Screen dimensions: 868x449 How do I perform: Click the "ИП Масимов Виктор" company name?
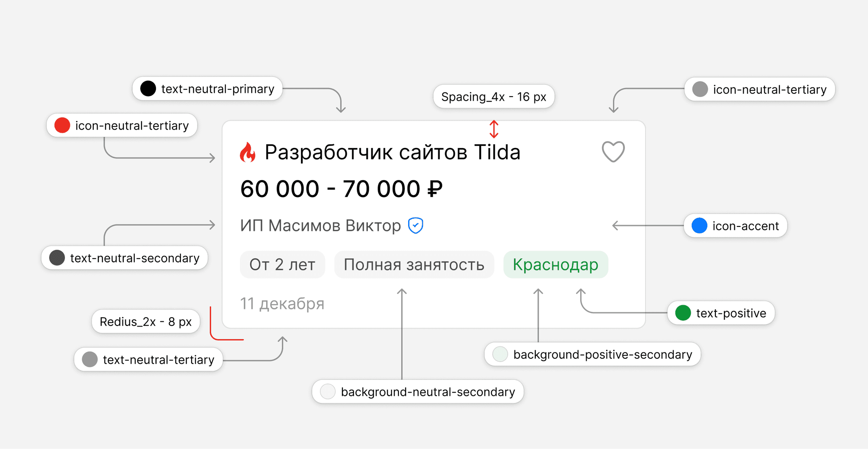[320, 226]
